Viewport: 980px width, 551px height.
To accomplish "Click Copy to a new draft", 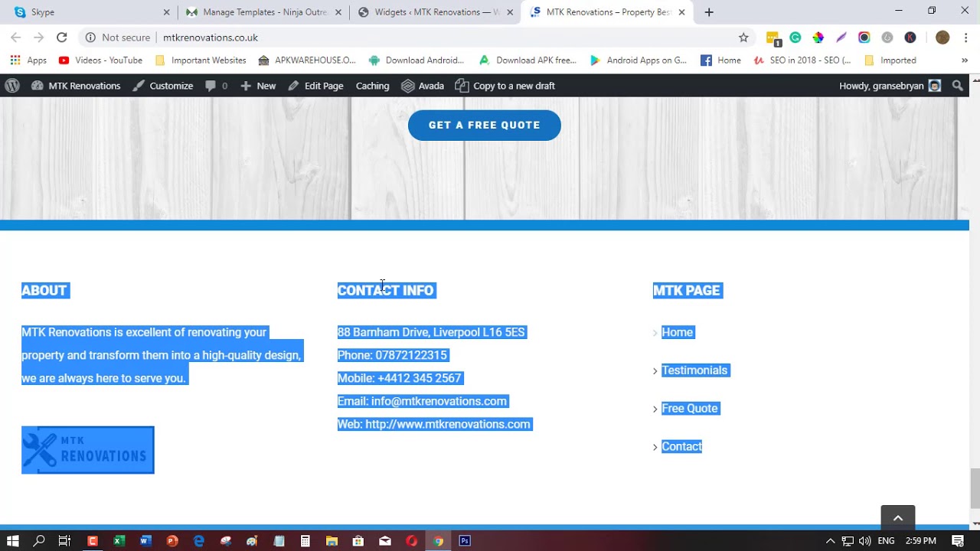I will pos(505,86).
